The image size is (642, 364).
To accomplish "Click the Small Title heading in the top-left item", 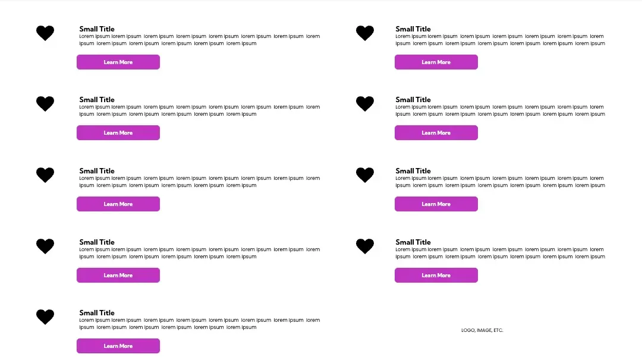I will pos(97,29).
